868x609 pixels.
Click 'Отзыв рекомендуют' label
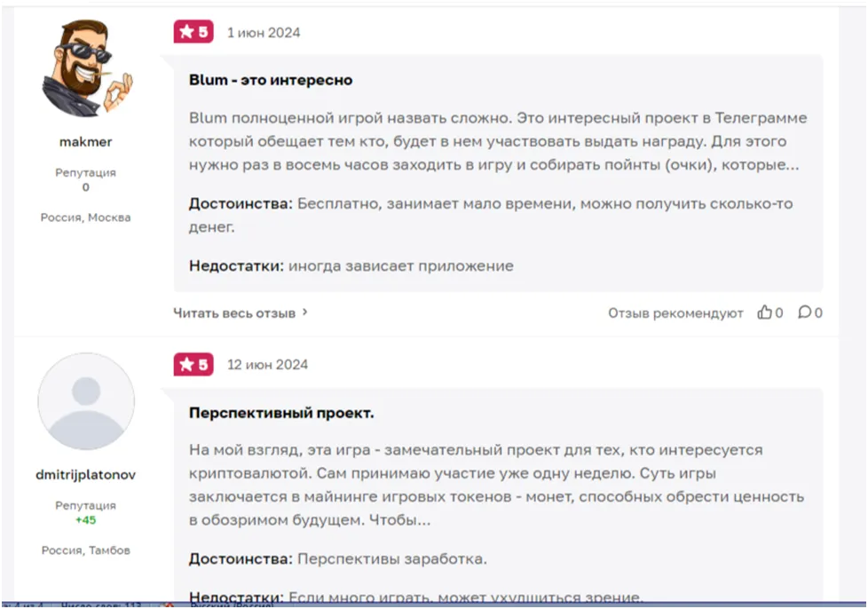click(675, 312)
